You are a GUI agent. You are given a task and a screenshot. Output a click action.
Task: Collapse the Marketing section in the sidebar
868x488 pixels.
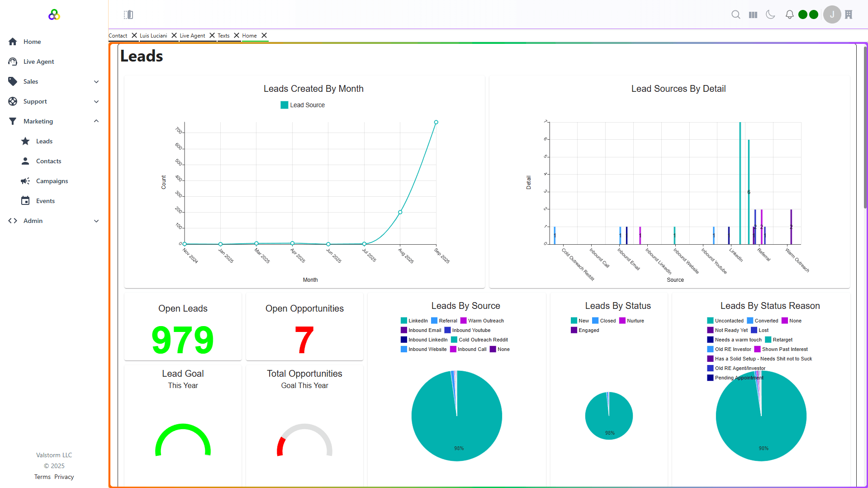click(96, 121)
